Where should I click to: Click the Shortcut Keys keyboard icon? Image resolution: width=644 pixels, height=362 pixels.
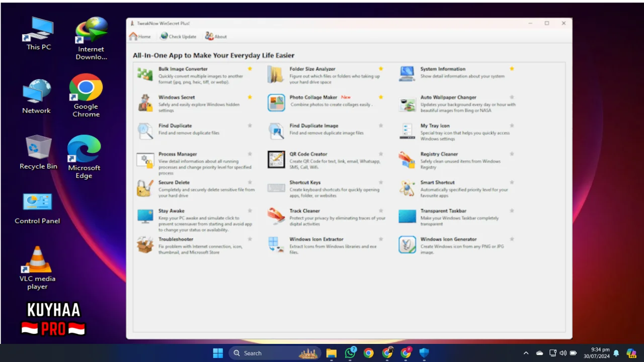[276, 188]
